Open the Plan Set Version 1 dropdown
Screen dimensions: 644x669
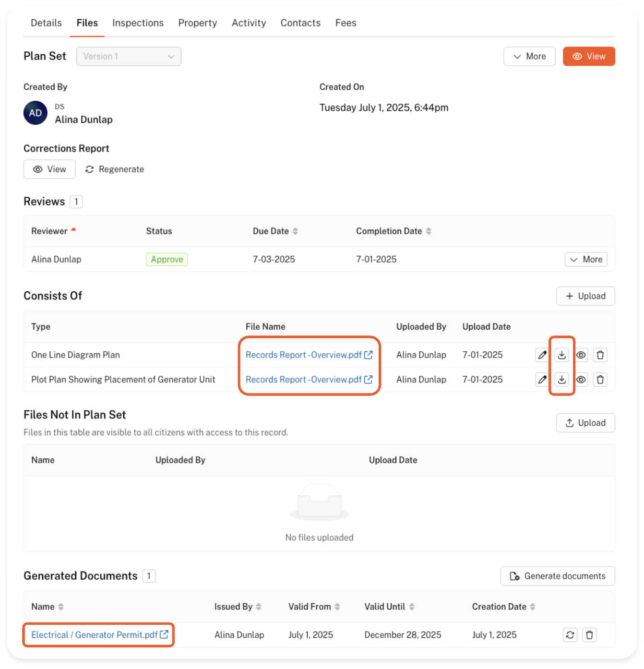pyautogui.click(x=129, y=56)
